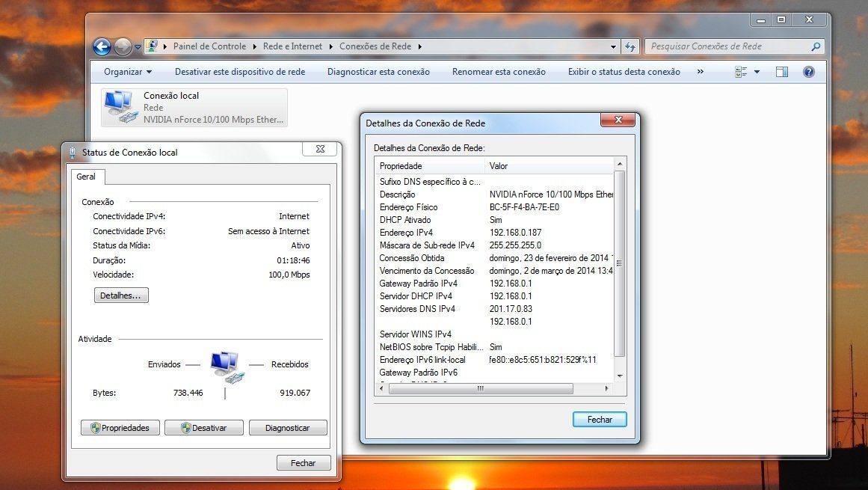Open the Organizar menu

pos(128,72)
